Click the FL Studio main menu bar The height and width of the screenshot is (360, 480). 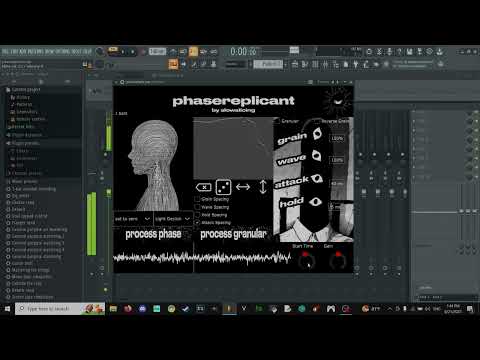(x=47, y=52)
